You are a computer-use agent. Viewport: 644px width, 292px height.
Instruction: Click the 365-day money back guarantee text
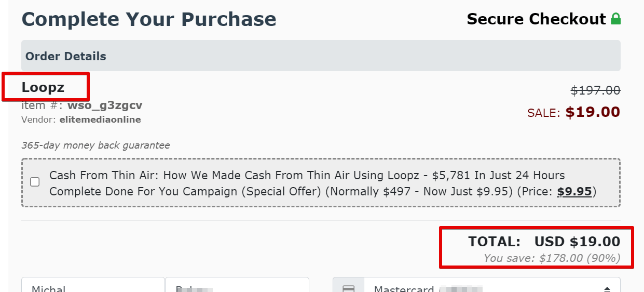[95, 145]
